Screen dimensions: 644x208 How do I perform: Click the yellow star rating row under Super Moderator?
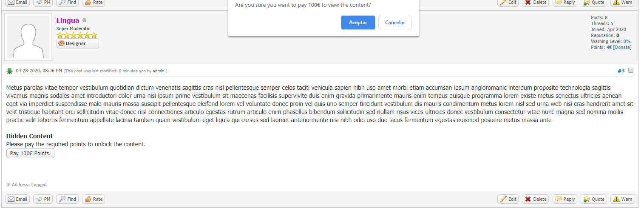pyautogui.click(x=77, y=35)
